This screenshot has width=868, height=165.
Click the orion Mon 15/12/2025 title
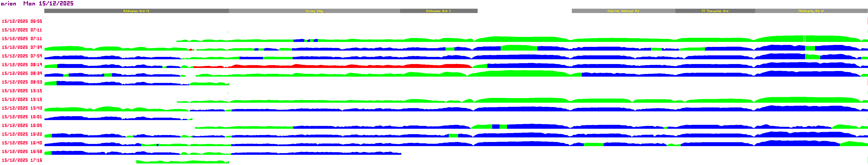[x=37, y=3]
